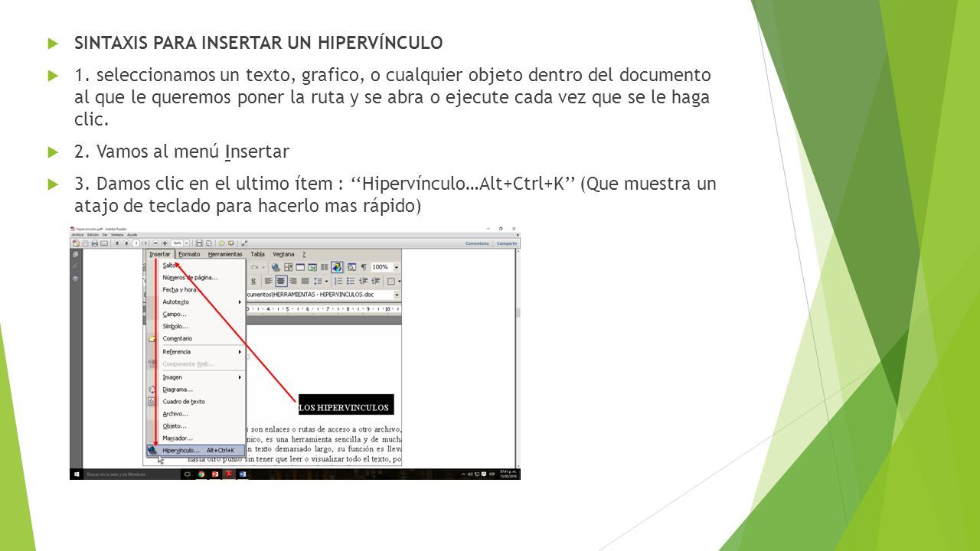Open the Compartir pane in Reader
The width and height of the screenshot is (980, 551).
coord(508,243)
